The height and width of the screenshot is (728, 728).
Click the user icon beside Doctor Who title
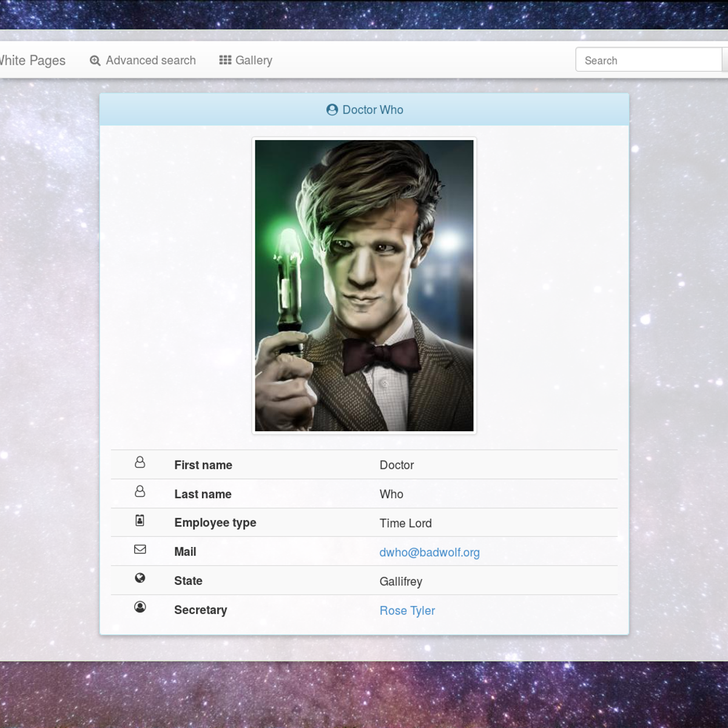[332, 110]
